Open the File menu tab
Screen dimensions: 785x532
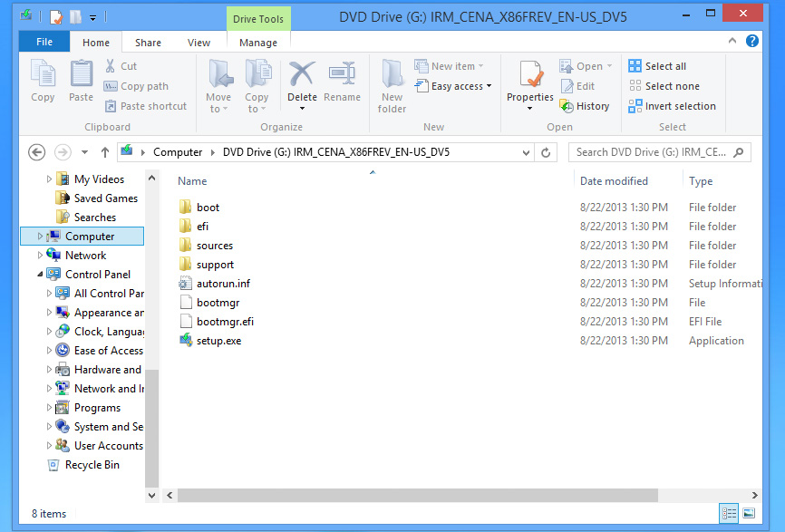(x=44, y=42)
